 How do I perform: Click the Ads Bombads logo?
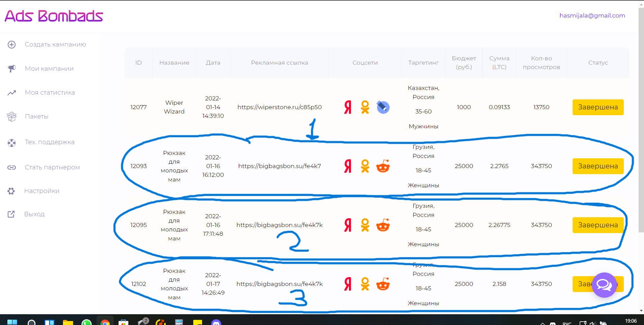(x=54, y=16)
